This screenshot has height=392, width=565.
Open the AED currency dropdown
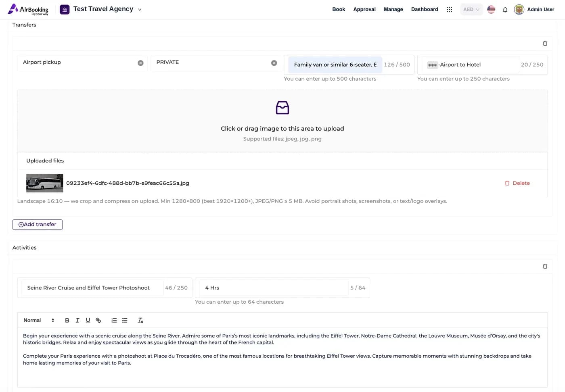(471, 9)
